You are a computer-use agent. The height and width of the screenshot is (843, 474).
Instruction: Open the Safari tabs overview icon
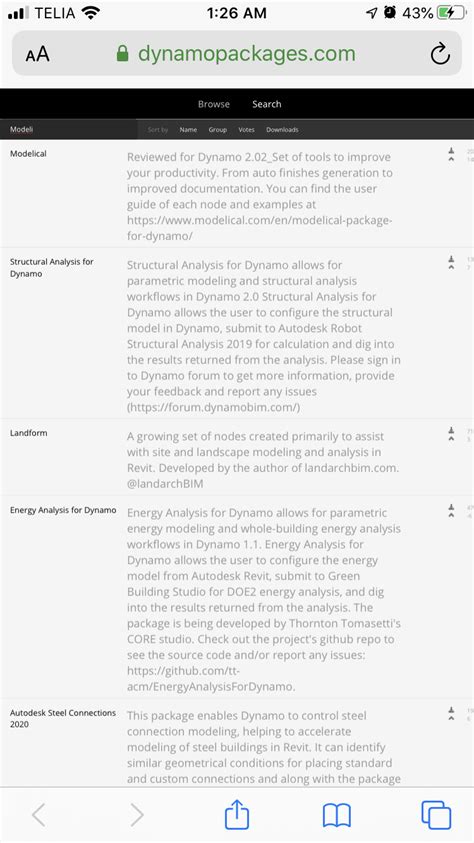[x=436, y=815]
